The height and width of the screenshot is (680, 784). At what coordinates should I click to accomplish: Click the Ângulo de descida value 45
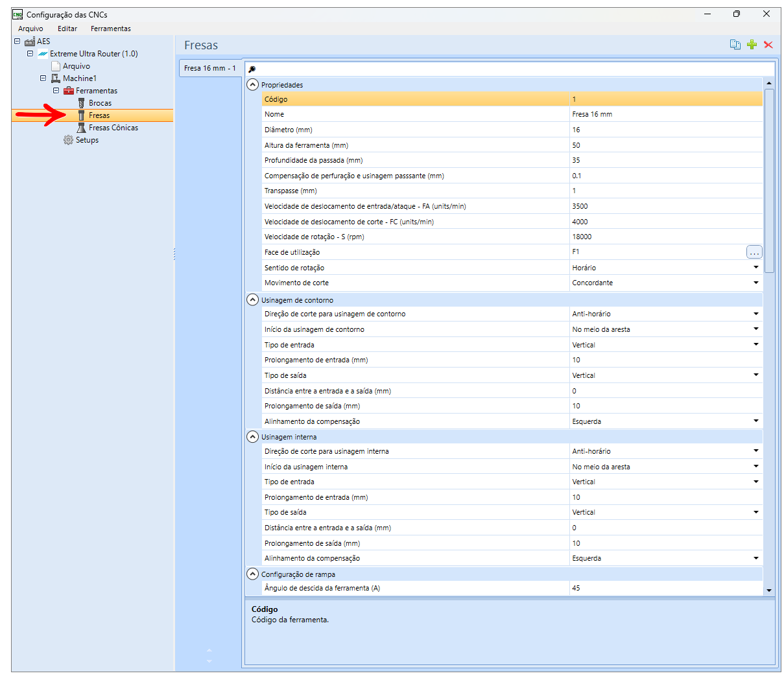[x=666, y=588]
